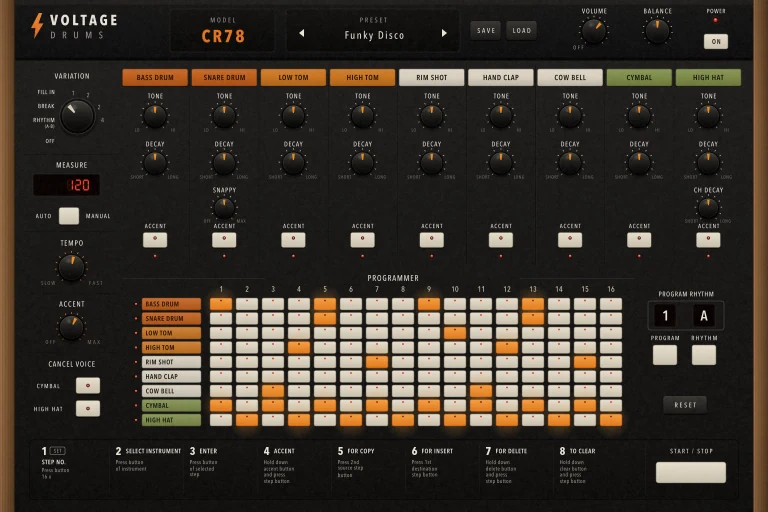The height and width of the screenshot is (512, 768).
Task: Select the Snare Drum channel header
Action: (x=224, y=77)
